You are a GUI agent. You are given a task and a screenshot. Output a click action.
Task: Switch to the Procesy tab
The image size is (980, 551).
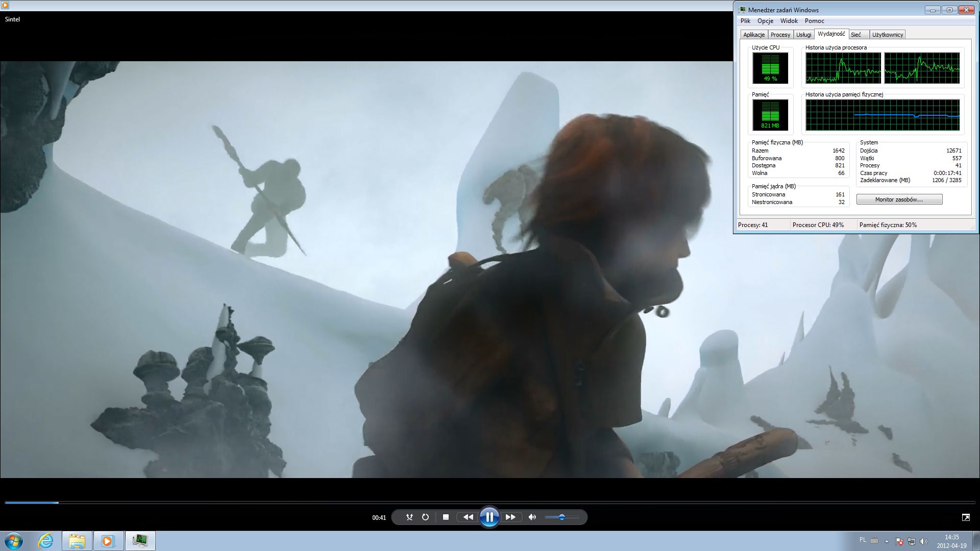[x=780, y=35]
